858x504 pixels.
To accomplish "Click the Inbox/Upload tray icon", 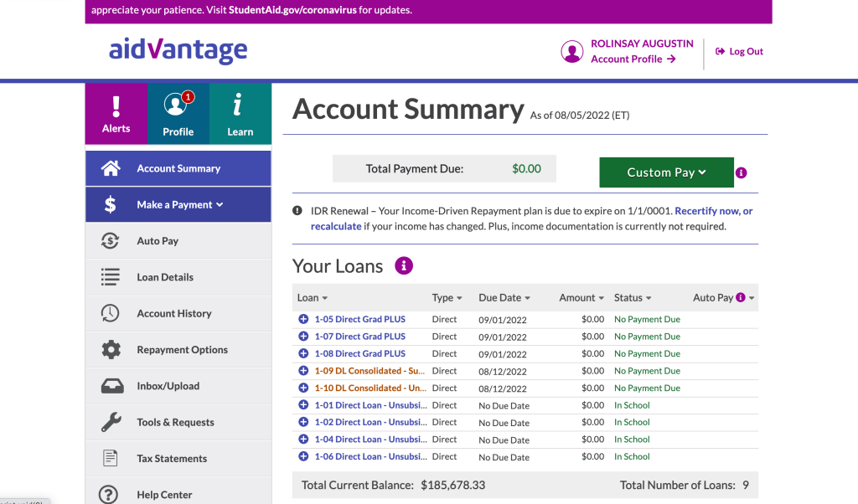I will coord(111,386).
